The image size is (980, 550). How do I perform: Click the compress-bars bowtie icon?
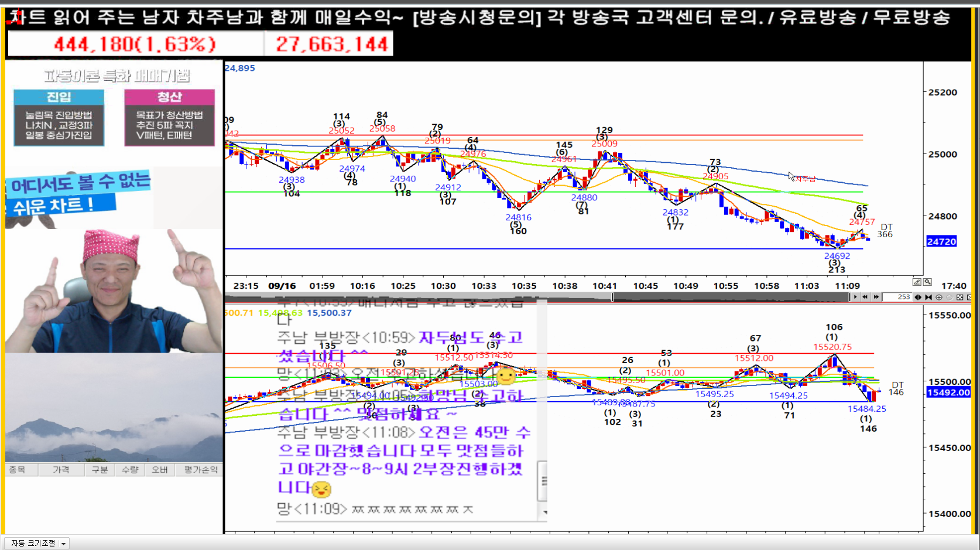click(928, 297)
